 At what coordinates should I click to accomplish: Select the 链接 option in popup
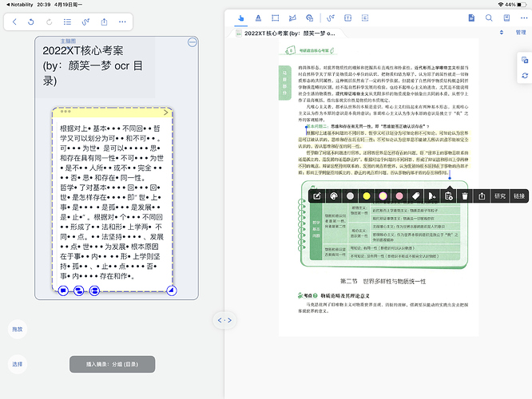pos(520,196)
